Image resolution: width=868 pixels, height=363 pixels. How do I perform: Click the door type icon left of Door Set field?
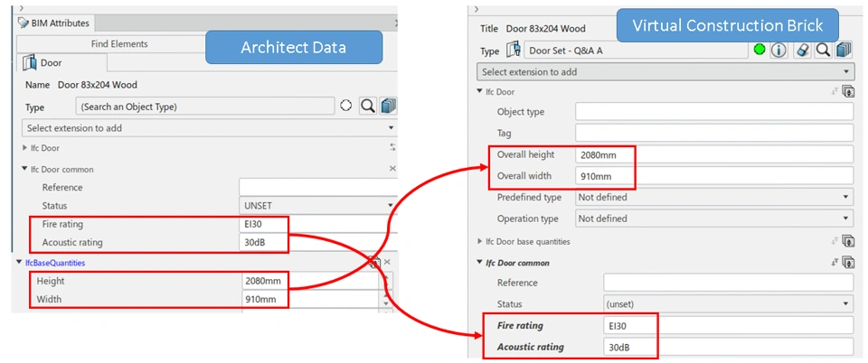tap(514, 51)
